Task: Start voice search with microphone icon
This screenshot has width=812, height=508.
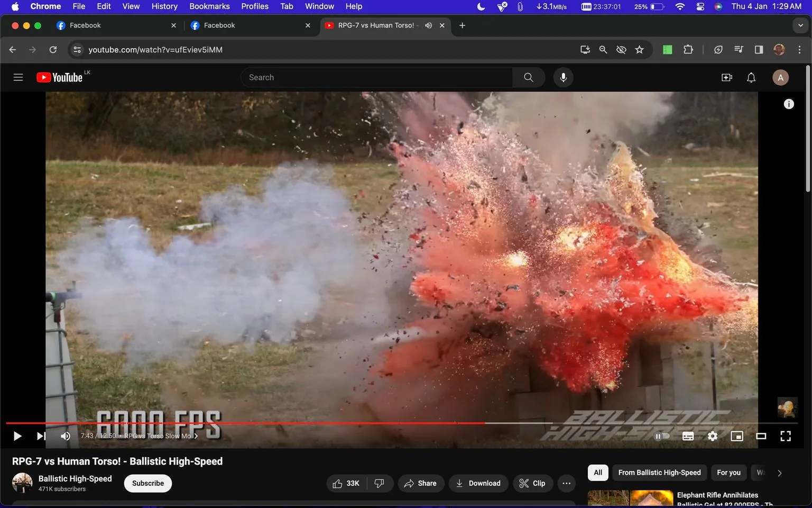Action: pos(564,77)
